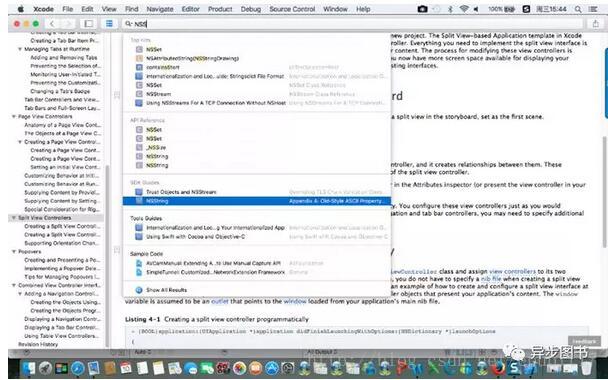Open Tab Bars and Full-Screen Lay... topic
Image resolution: width=608 pixels, height=380 pixels.
coord(62,108)
